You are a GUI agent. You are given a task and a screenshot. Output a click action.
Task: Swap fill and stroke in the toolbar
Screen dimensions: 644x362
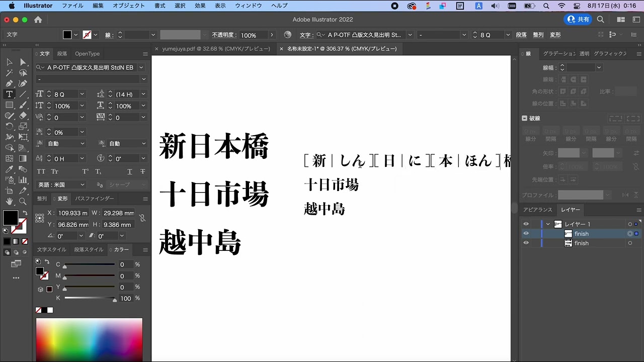(25, 213)
